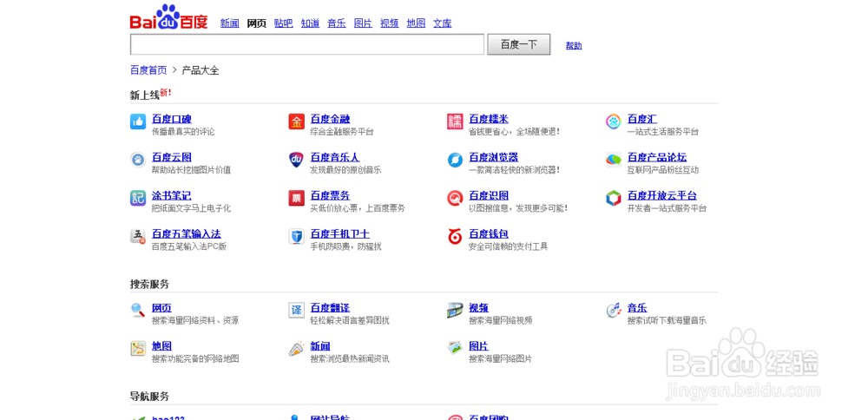Open the 百度五笔输入法 link
The height and width of the screenshot is (420, 868).
pos(187,233)
